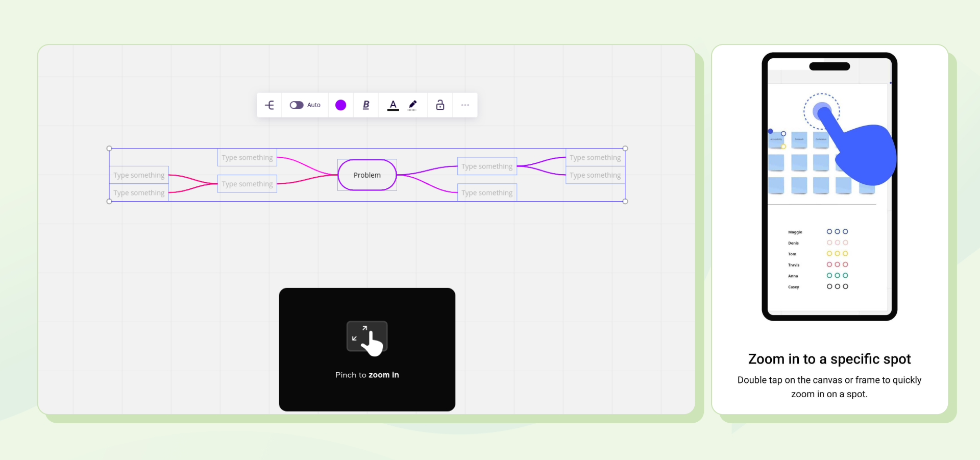Viewport: 980px width, 460px height.
Task: Click the lower 'Type something' node right of Problem
Action: pyautogui.click(x=487, y=193)
